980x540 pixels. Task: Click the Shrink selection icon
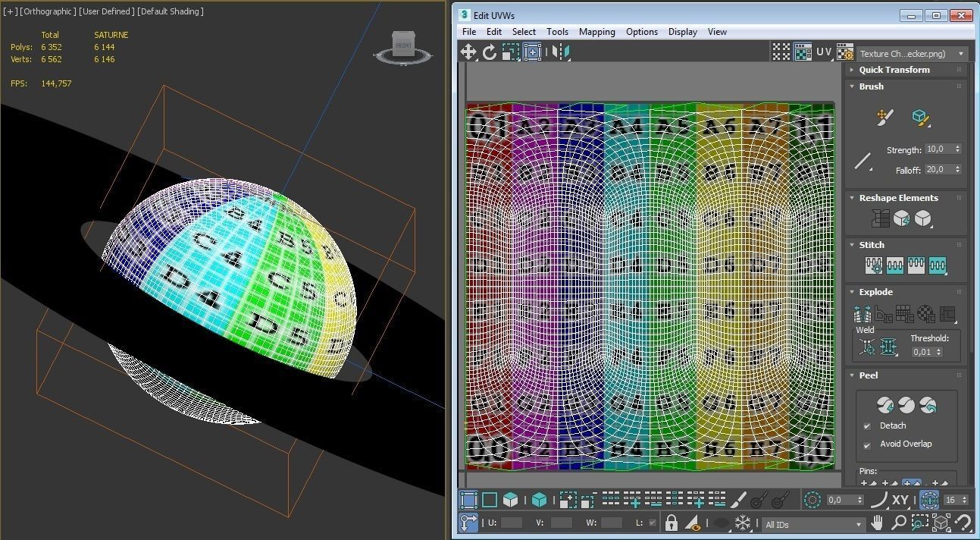(x=588, y=500)
